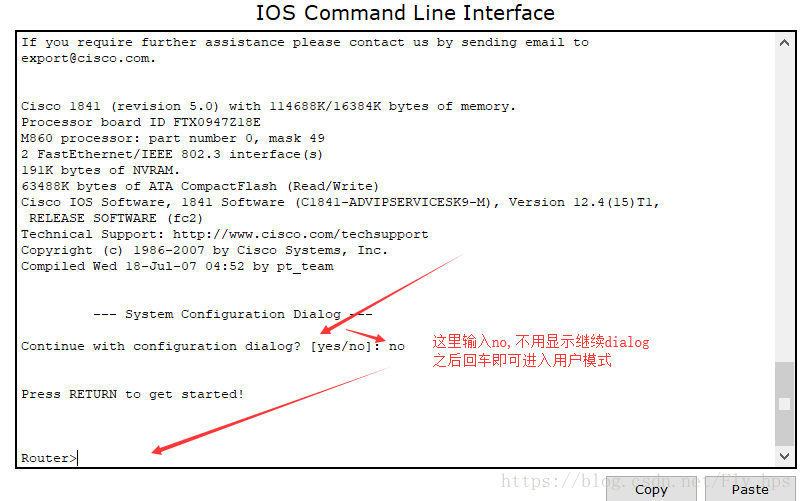Click the Technical Support URL line
Image resolution: width=802 pixels, height=501 pixels.
[x=225, y=234]
